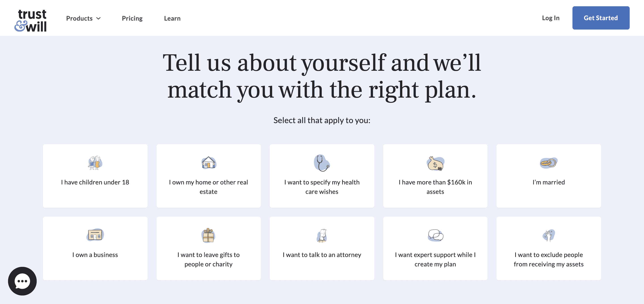Click the children illustration icon

[x=95, y=163]
